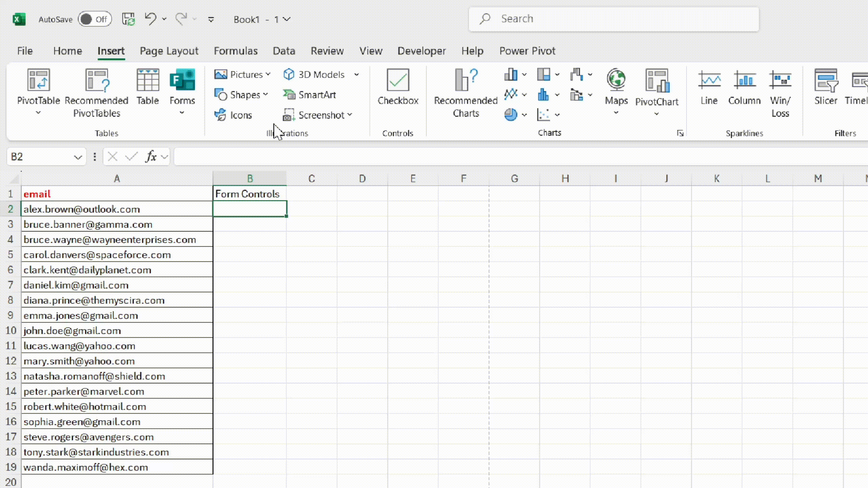The width and height of the screenshot is (868, 488).
Task: Open the Shapes dropdown menu
Action: click(x=265, y=95)
